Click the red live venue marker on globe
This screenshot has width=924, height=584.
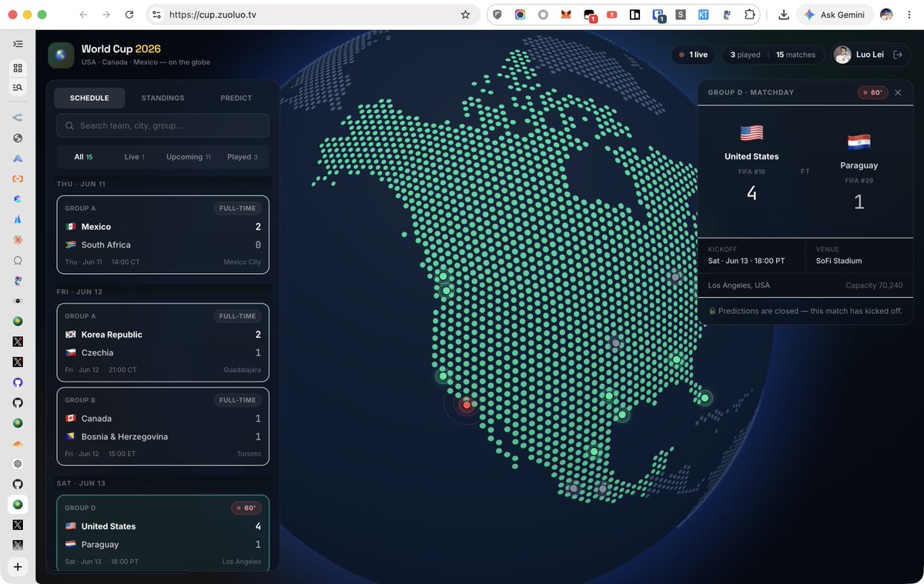(x=466, y=405)
